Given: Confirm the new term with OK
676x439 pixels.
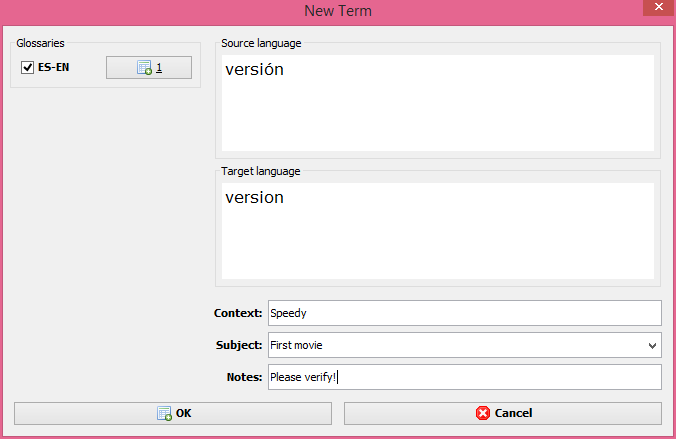Looking at the screenshot, I should pyautogui.click(x=173, y=413).
